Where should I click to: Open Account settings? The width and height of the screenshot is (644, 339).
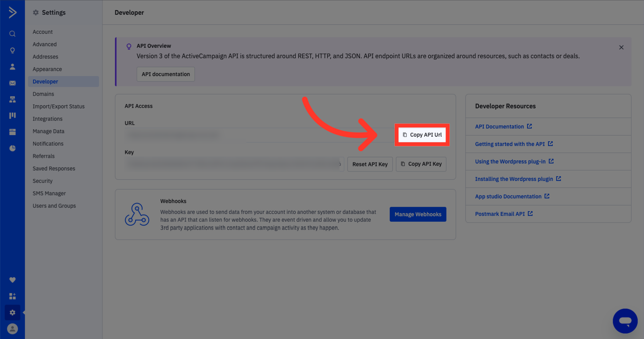43,32
